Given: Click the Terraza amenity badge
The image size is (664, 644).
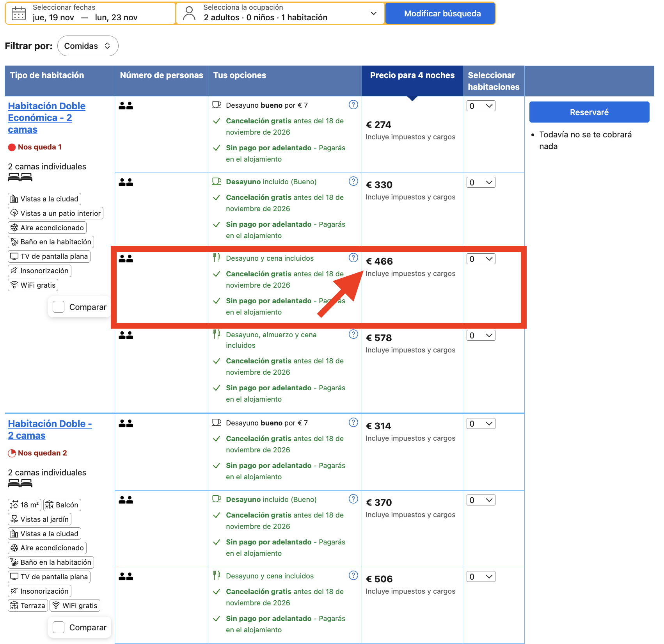Looking at the screenshot, I should [x=28, y=606].
